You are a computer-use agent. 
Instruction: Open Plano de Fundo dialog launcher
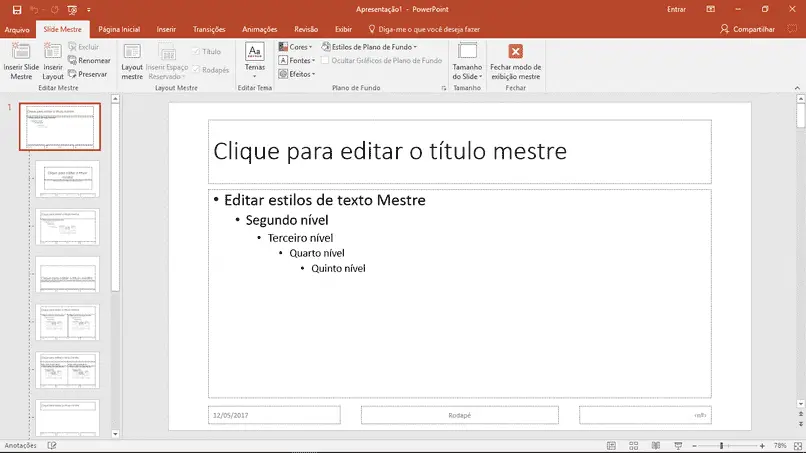point(444,88)
